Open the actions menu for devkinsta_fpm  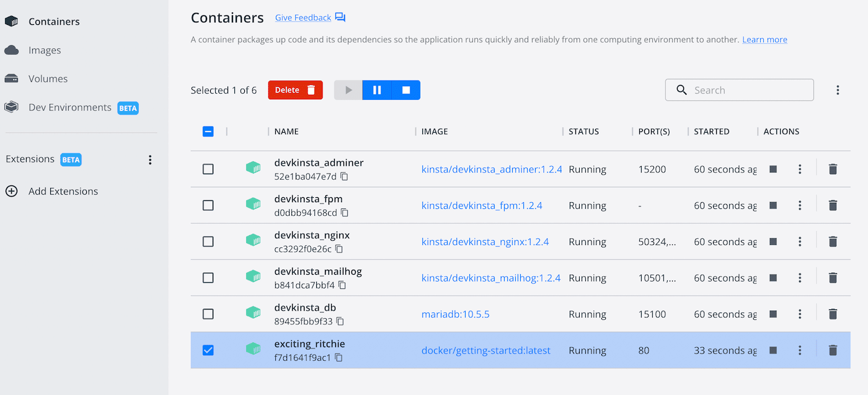800,205
